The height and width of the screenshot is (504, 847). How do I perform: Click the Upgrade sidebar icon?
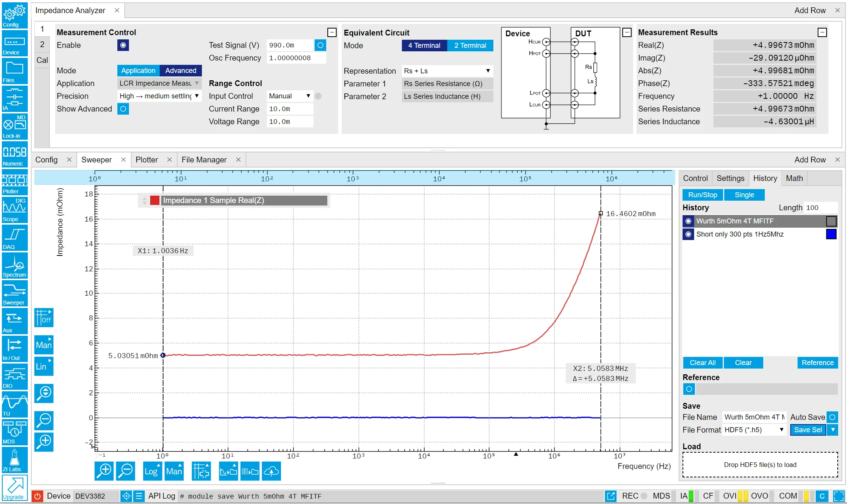coord(15,488)
